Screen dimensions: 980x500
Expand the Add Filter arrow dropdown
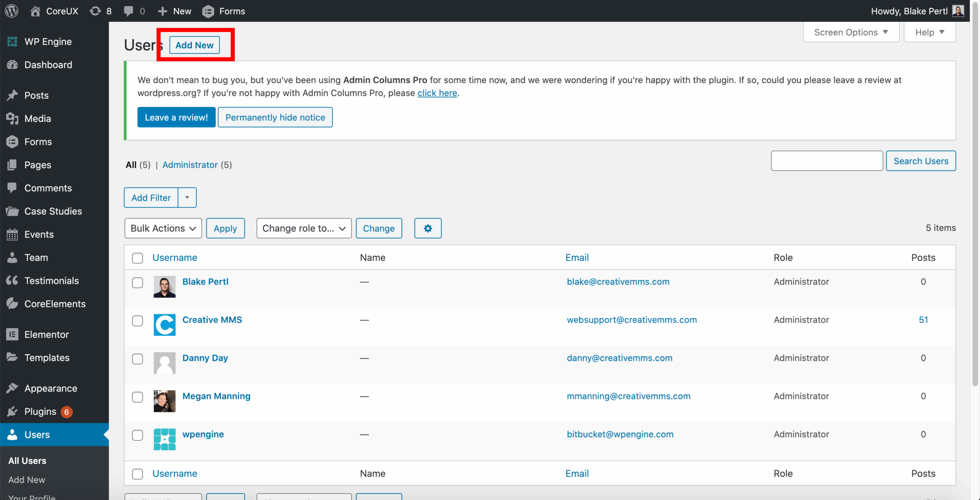click(x=187, y=198)
